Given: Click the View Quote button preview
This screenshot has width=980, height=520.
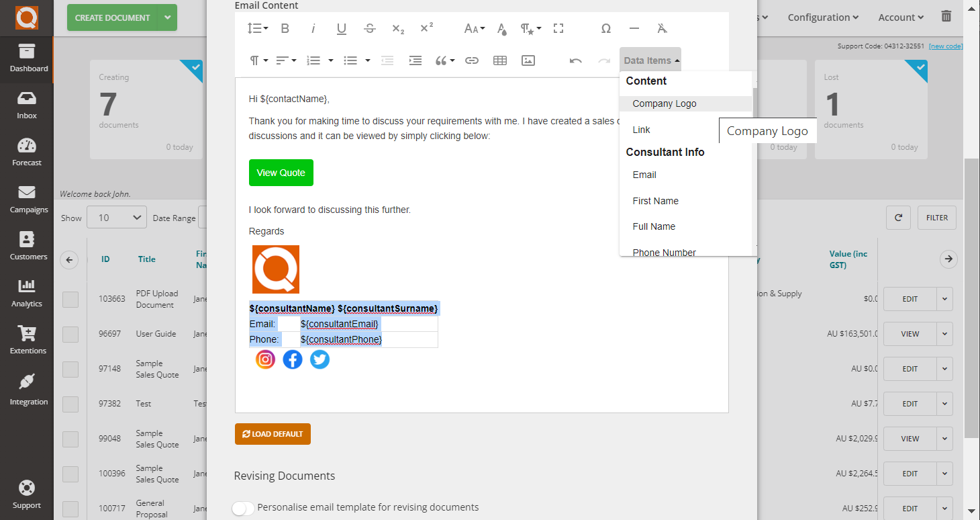Looking at the screenshot, I should pyautogui.click(x=281, y=173).
